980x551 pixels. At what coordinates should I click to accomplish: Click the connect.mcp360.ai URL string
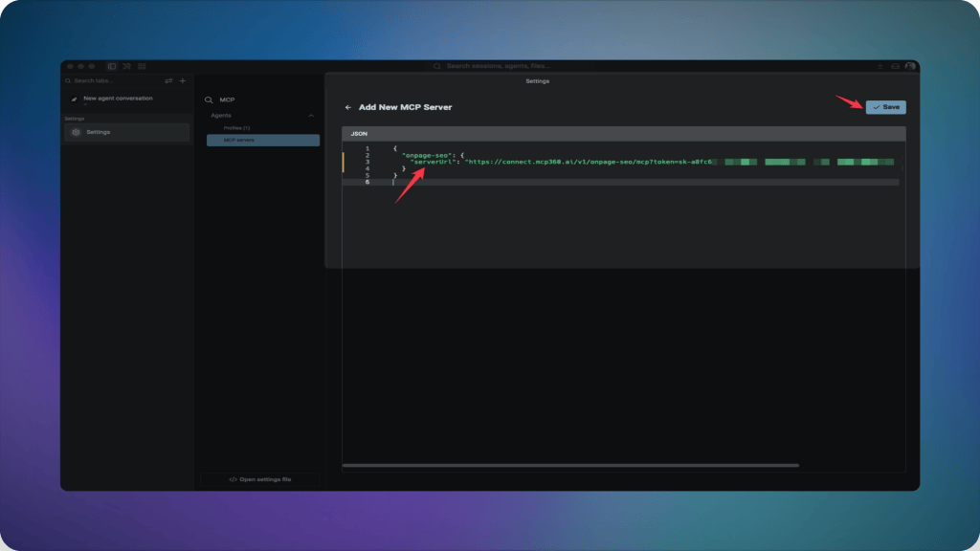pyautogui.click(x=589, y=162)
